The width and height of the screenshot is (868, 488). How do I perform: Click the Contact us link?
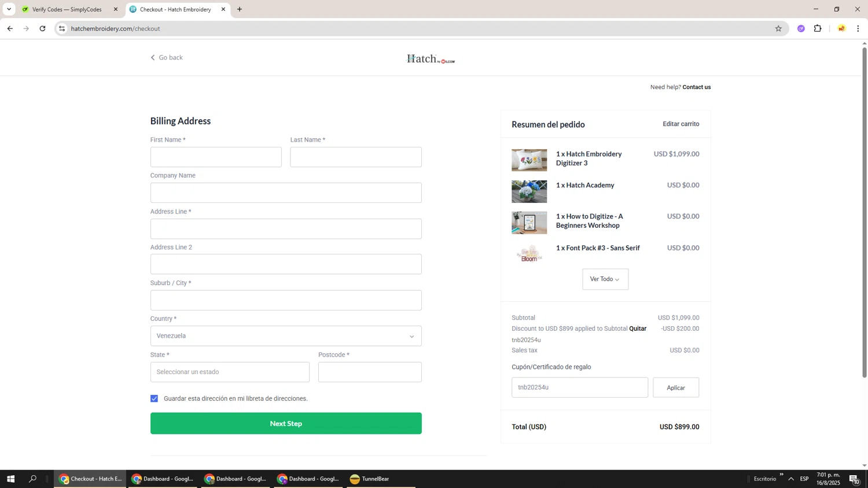(697, 87)
